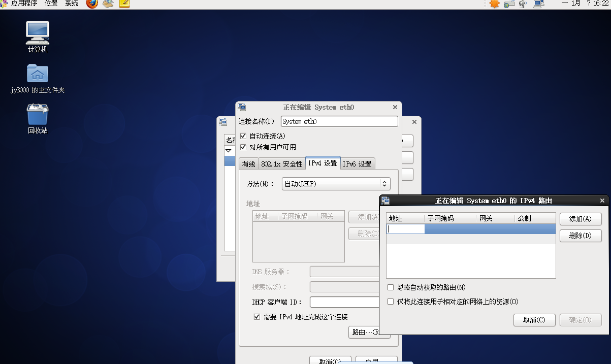Image resolution: width=611 pixels, height=364 pixels.
Task: Switch to the 有线 tab
Action: pos(249,164)
